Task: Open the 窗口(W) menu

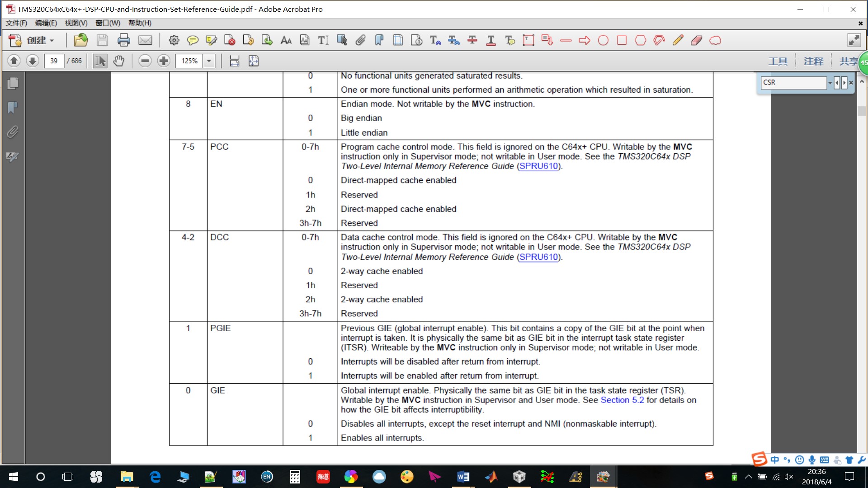Action: click(108, 23)
